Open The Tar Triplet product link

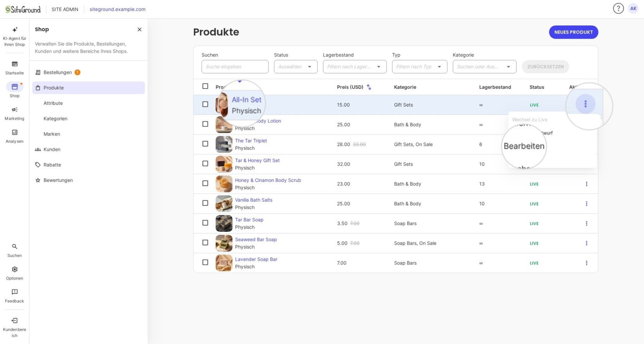251,141
